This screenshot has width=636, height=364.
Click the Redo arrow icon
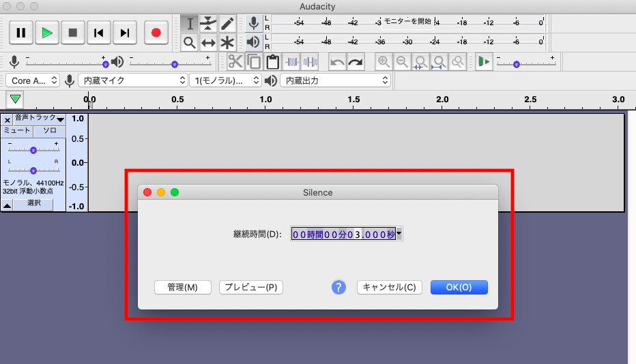coord(356,62)
